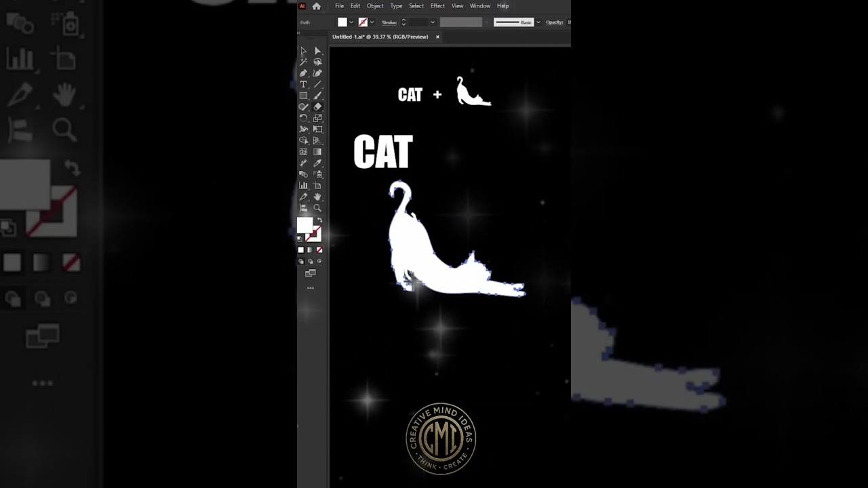Open control bar stroke color dropdown
This screenshot has width=868, height=488.
tap(372, 22)
